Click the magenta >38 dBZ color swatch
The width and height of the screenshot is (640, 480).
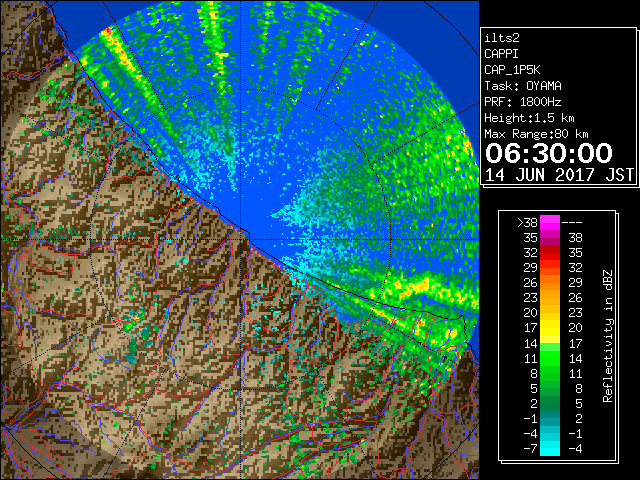tap(550, 222)
